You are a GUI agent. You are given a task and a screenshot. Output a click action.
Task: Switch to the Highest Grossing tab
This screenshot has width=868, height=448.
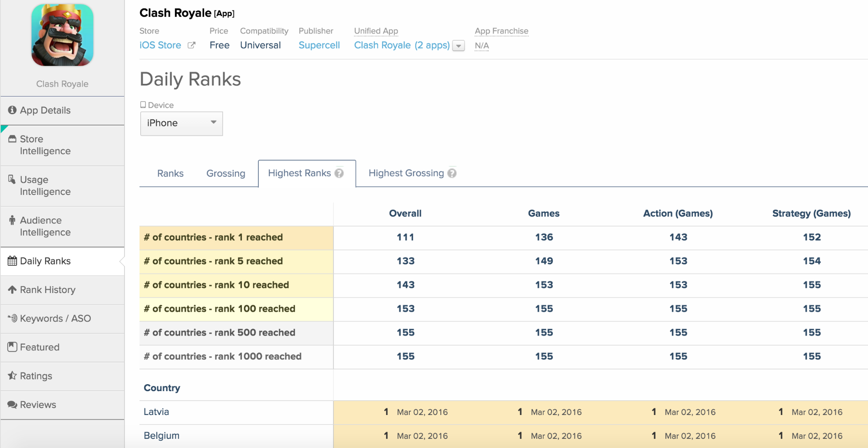click(412, 173)
